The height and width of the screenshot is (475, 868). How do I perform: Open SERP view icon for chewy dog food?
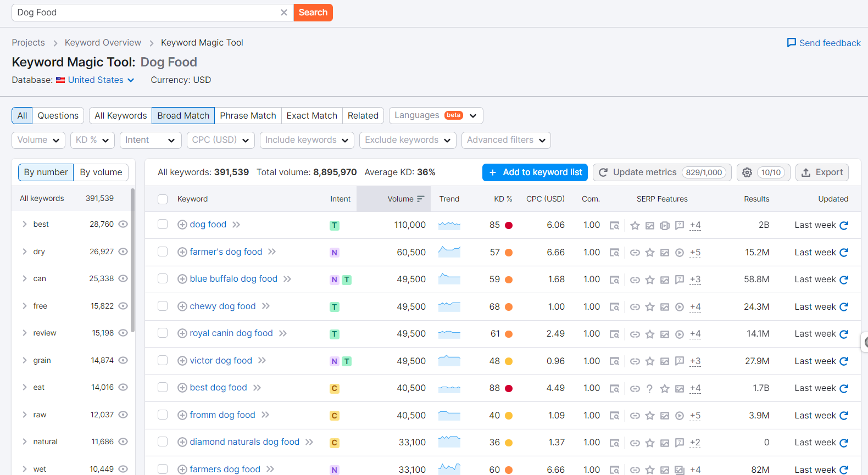[614, 307]
